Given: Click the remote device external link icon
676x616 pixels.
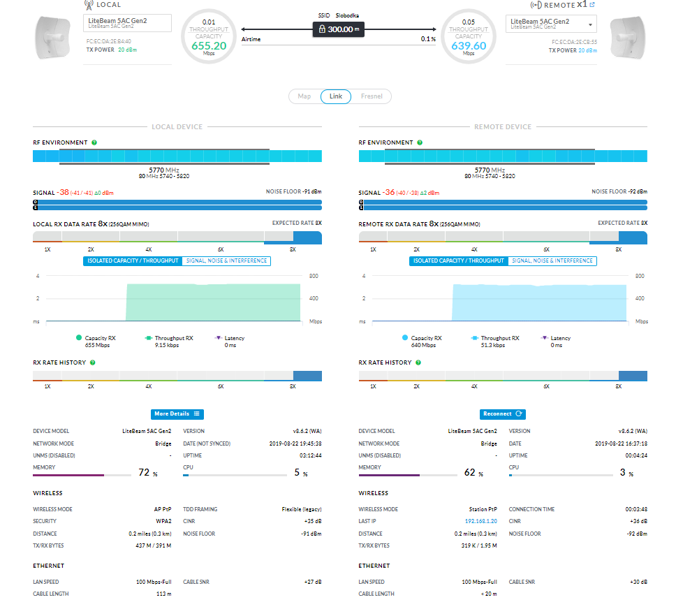Looking at the screenshot, I should [x=592, y=5].
